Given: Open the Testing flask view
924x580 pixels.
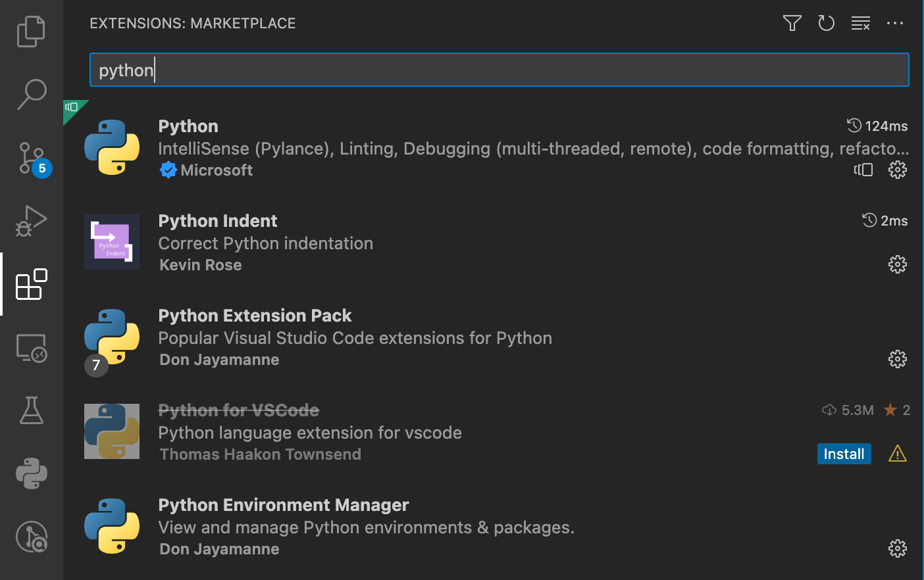Looking at the screenshot, I should 31,410.
